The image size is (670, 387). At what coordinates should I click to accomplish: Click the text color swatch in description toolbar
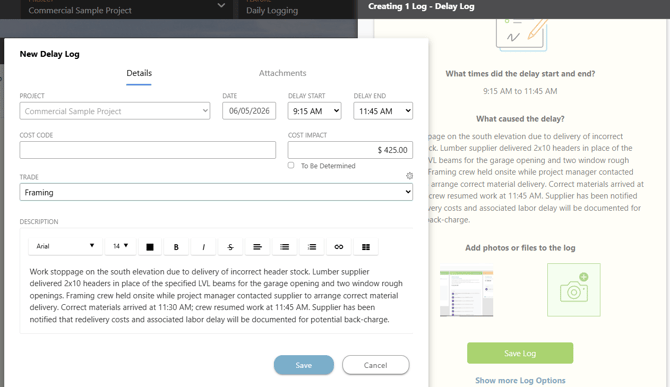[x=150, y=247]
